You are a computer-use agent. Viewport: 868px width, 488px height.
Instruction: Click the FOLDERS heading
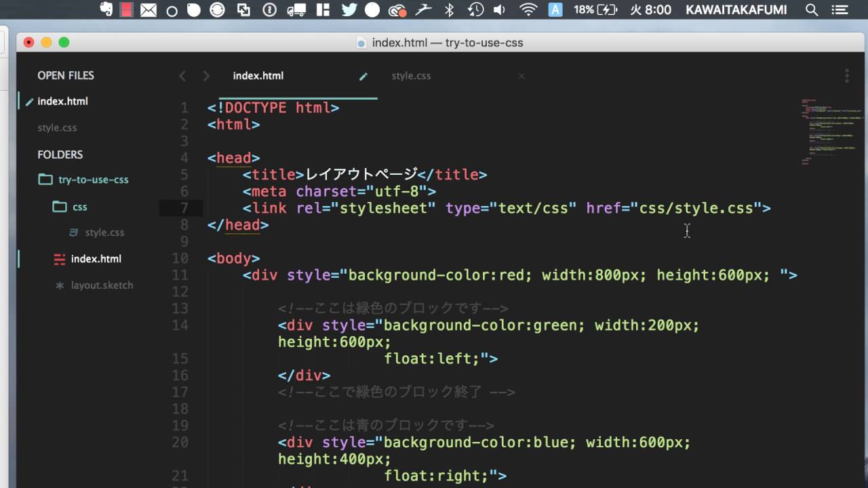point(60,155)
